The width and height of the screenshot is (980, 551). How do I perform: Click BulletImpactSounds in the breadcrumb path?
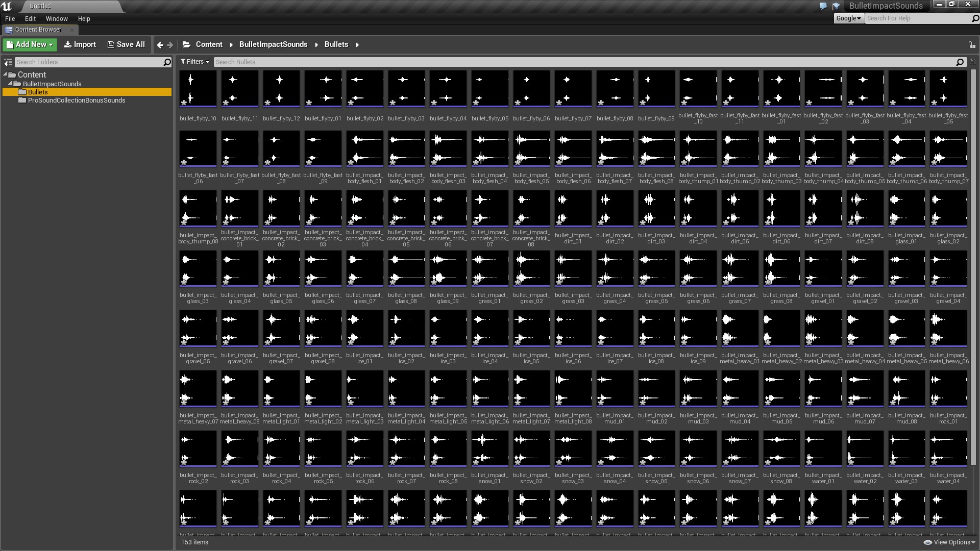(x=273, y=44)
